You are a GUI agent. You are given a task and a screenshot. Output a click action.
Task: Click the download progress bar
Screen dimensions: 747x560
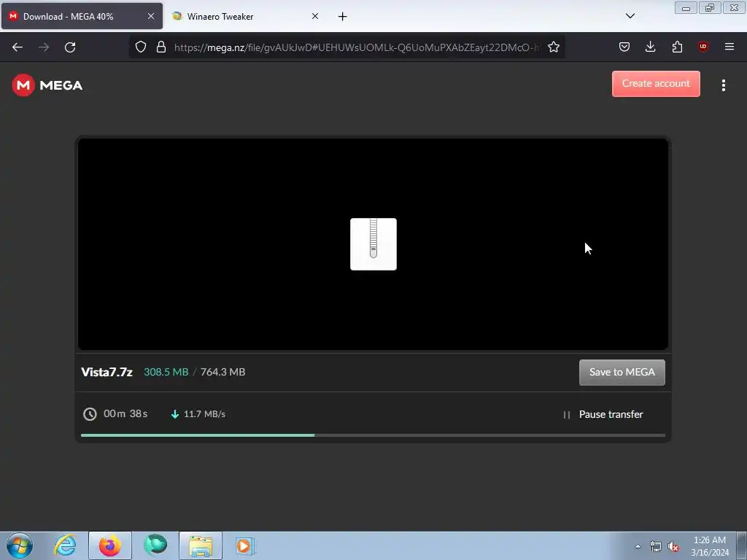point(373,435)
